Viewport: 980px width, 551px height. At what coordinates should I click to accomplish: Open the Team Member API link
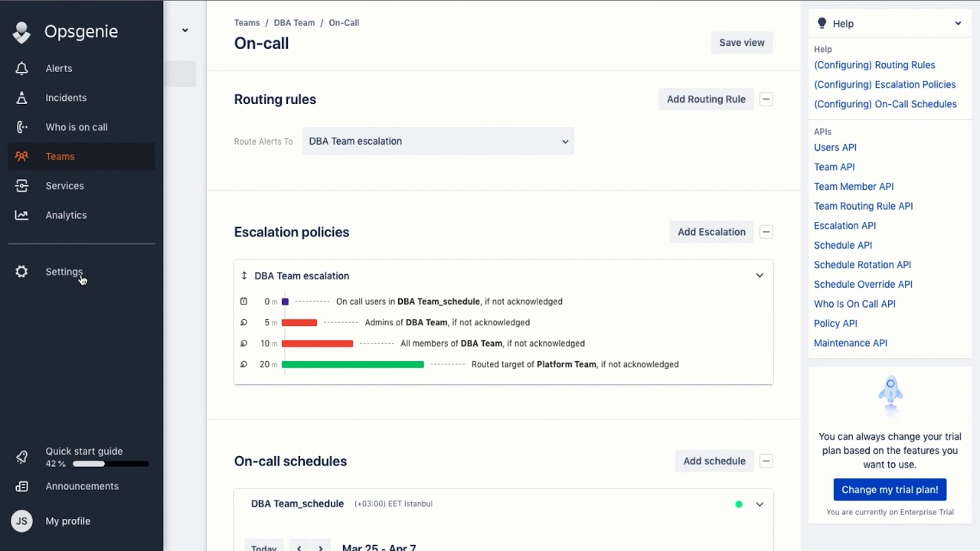point(854,187)
